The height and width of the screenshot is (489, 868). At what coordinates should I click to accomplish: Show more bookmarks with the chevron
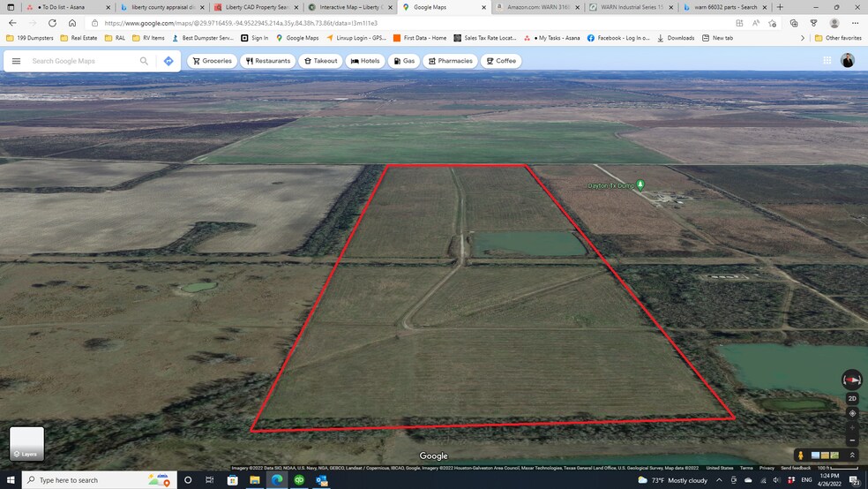[x=803, y=38]
